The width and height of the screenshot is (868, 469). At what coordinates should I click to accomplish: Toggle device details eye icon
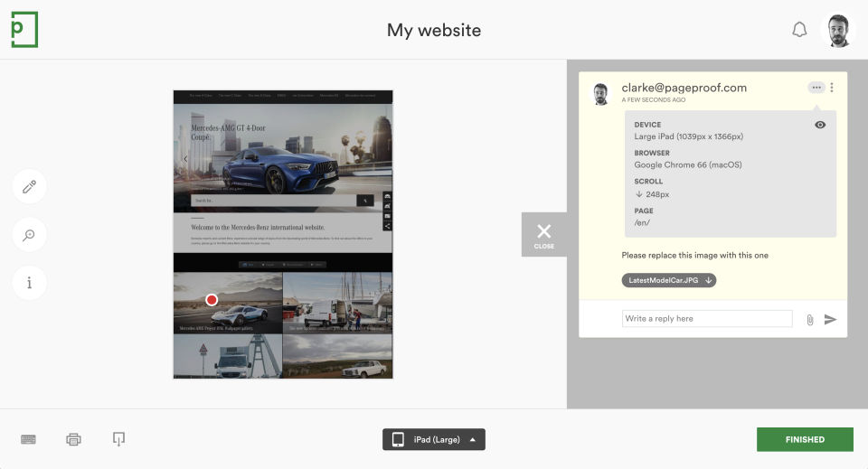coord(820,125)
